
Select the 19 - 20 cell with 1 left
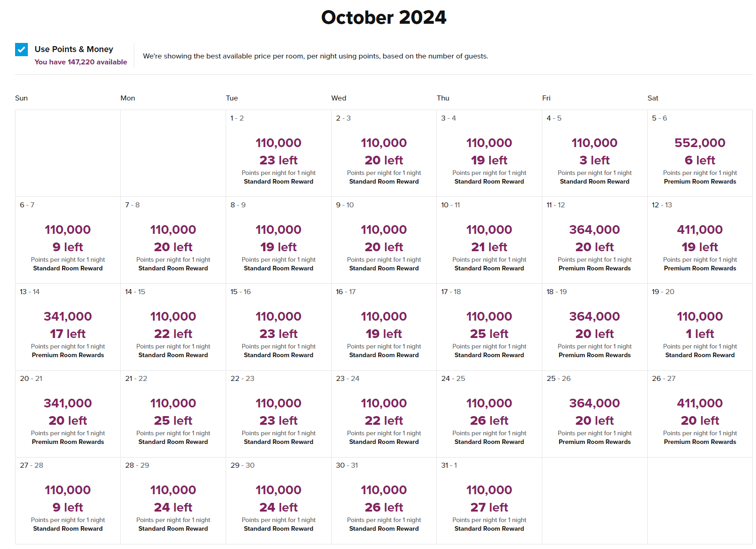[x=700, y=327]
